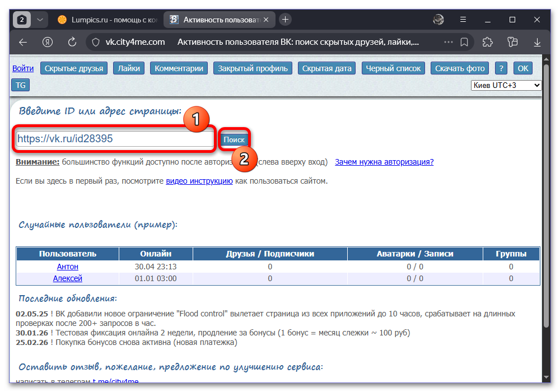Go back with the browser back arrow
This screenshot has width=560, height=392.
click(x=23, y=43)
